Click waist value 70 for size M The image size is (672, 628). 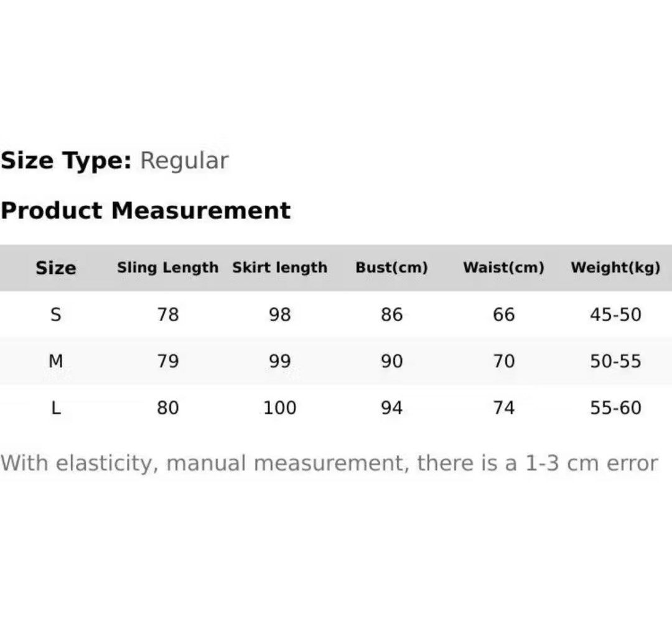(503, 362)
